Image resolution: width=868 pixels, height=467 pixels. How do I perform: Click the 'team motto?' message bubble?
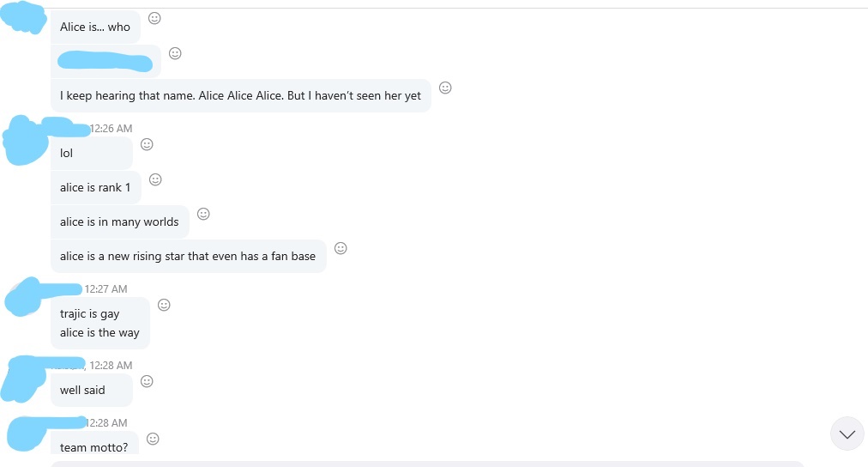(x=94, y=444)
